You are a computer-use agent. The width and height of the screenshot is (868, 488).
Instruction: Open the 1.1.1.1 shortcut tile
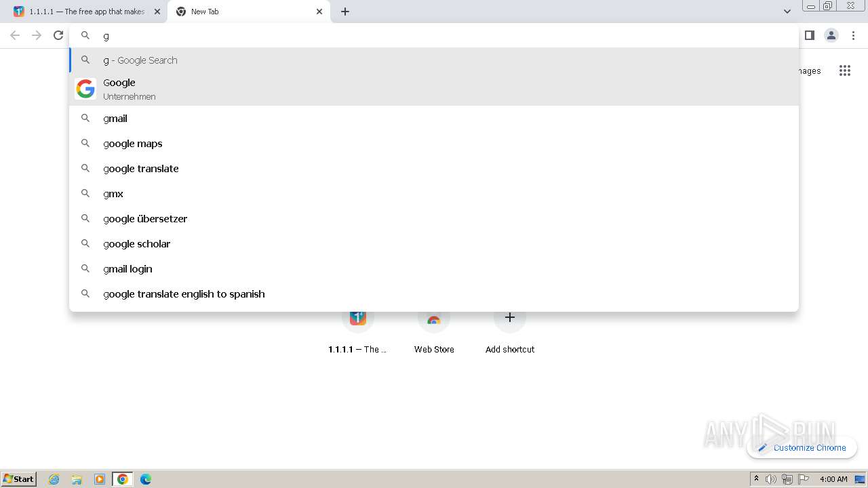click(x=358, y=332)
